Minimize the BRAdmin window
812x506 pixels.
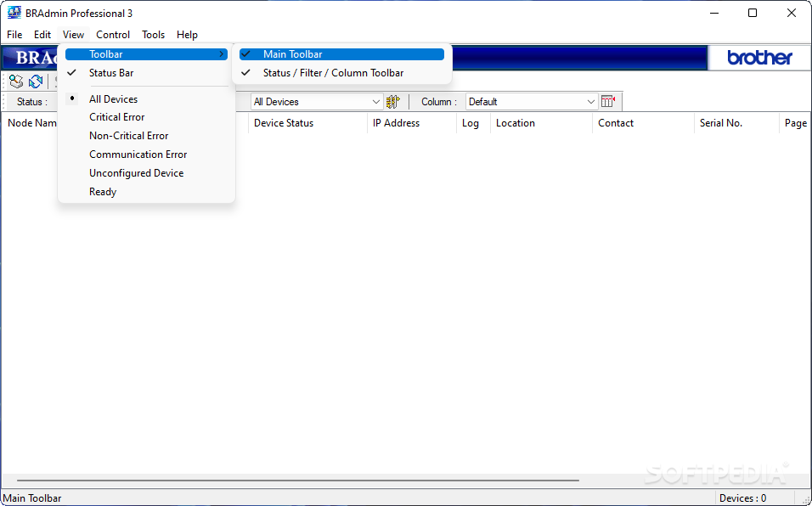click(x=714, y=13)
